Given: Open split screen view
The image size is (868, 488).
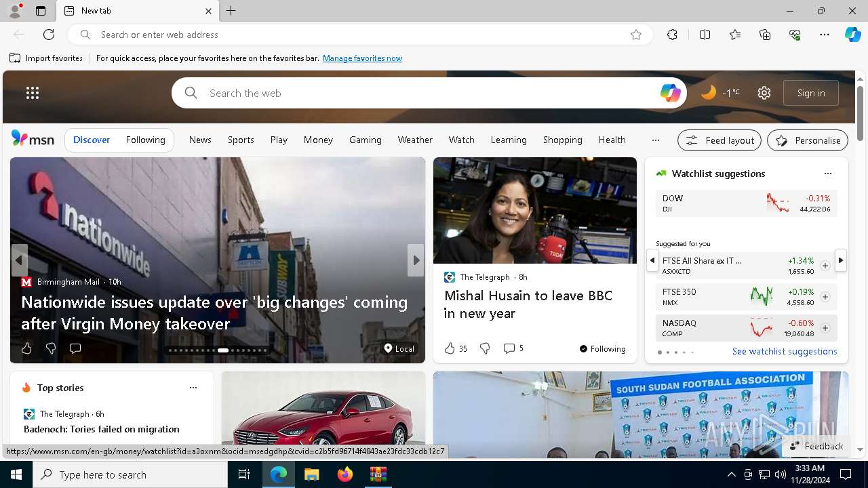Looking at the screenshot, I should point(705,35).
